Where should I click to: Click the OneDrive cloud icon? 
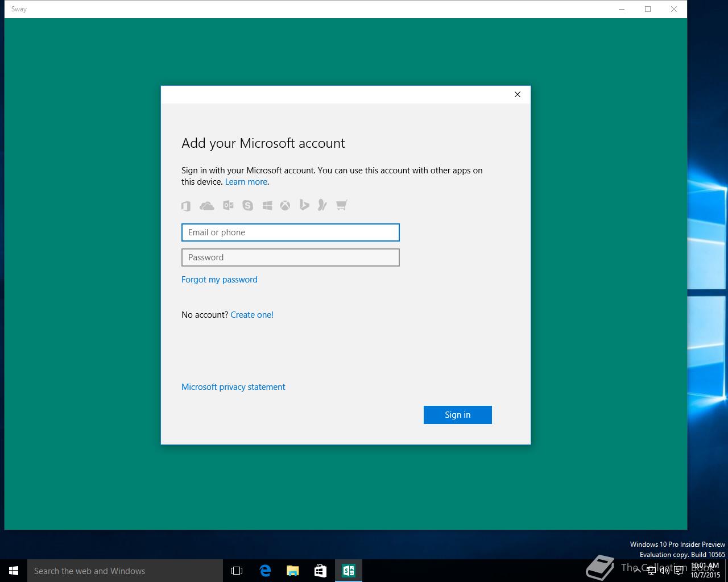point(207,206)
